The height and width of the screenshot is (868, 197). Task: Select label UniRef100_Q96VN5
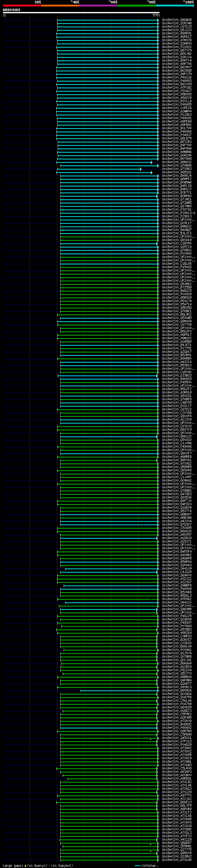(177, 609)
